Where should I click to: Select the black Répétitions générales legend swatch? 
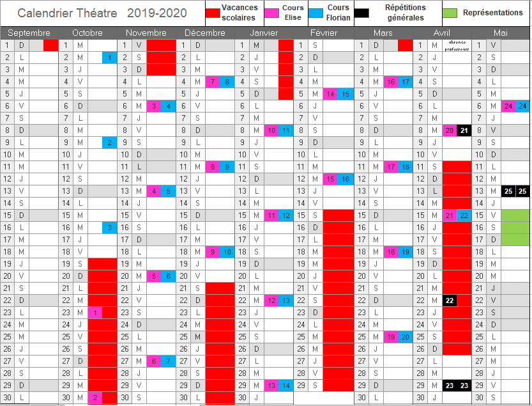[x=361, y=13]
